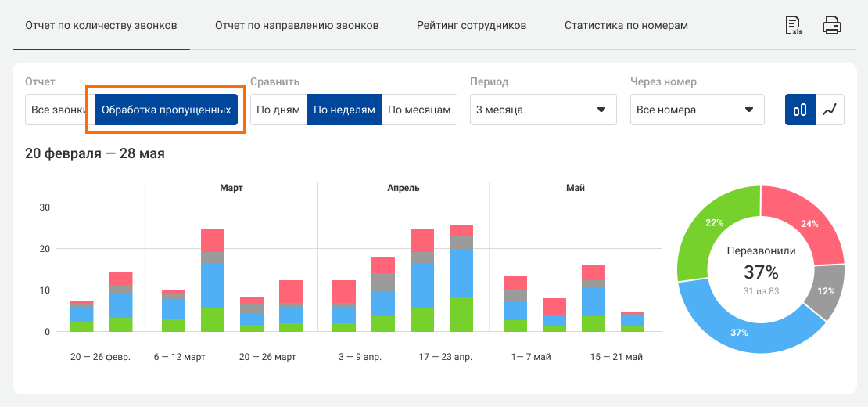Compare by weeks "По неделям"
This screenshot has width=868, height=407.
pos(344,110)
